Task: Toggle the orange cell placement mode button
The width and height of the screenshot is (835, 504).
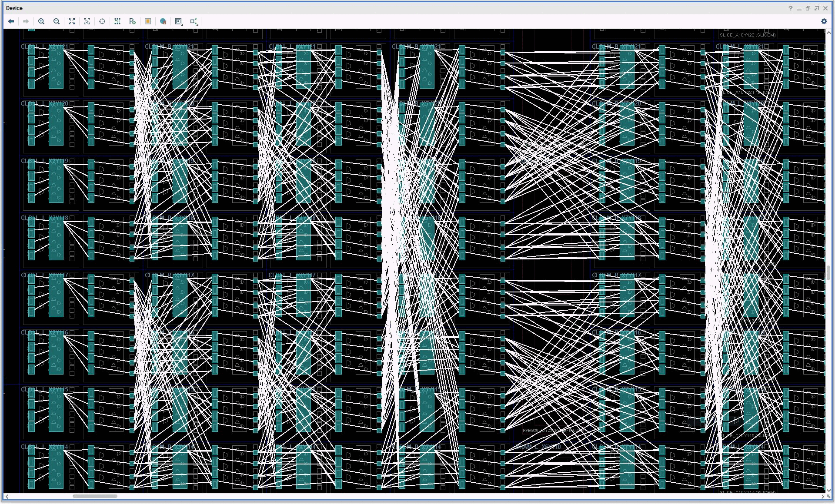Action: click(x=148, y=21)
